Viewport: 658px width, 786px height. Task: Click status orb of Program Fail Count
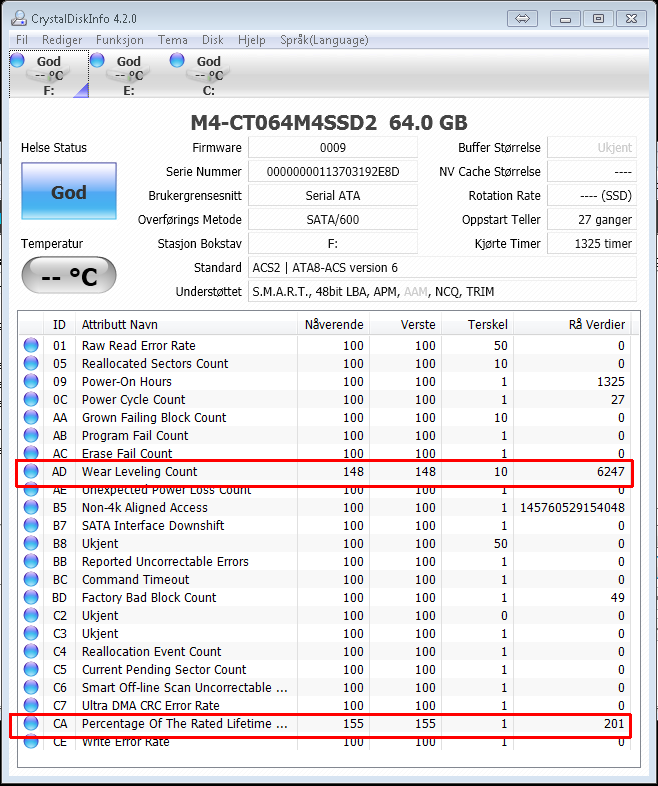31,435
